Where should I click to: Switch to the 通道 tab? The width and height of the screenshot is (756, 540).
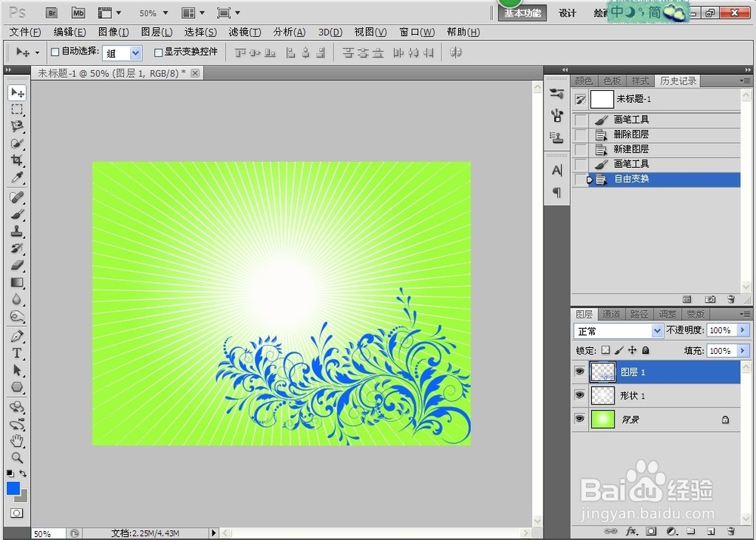612,315
